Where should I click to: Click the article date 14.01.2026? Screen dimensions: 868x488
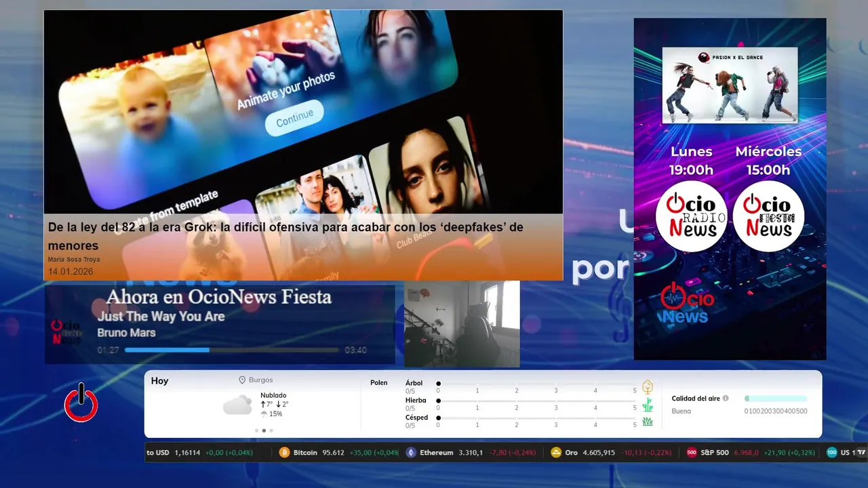71,272
